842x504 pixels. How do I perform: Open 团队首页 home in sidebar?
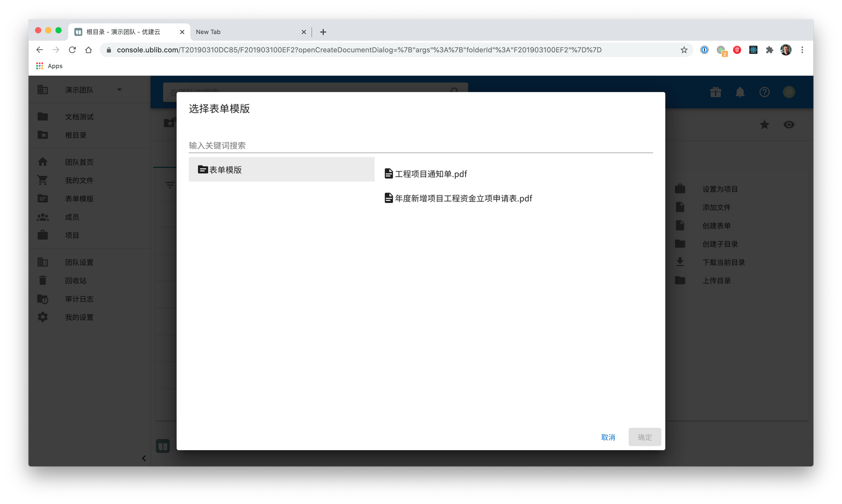(x=79, y=162)
